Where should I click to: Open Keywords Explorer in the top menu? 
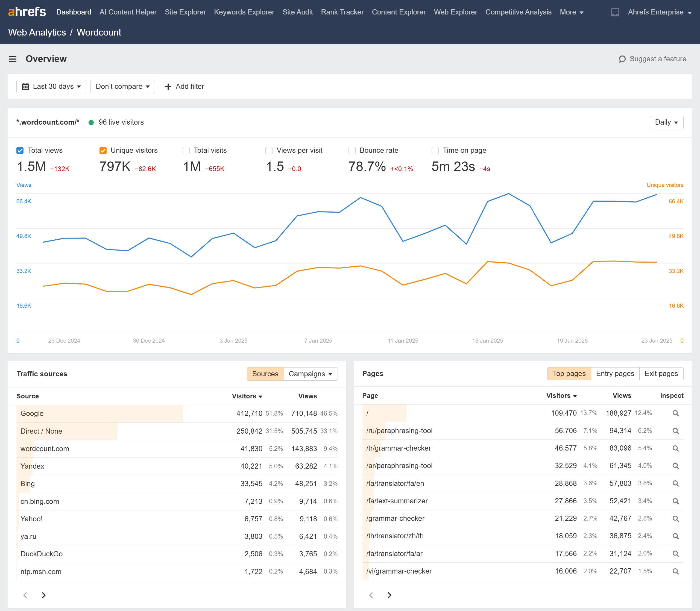(244, 12)
